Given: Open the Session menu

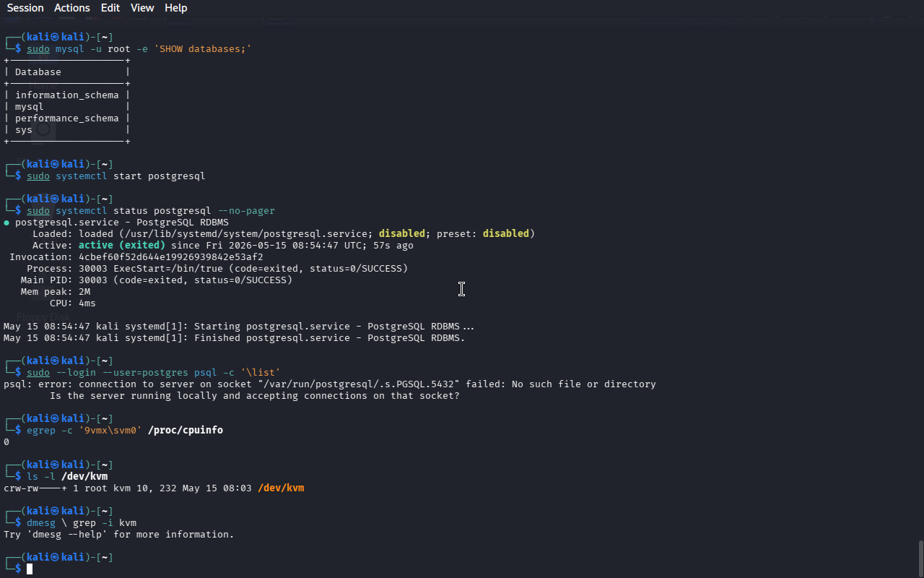Looking at the screenshot, I should pos(25,8).
